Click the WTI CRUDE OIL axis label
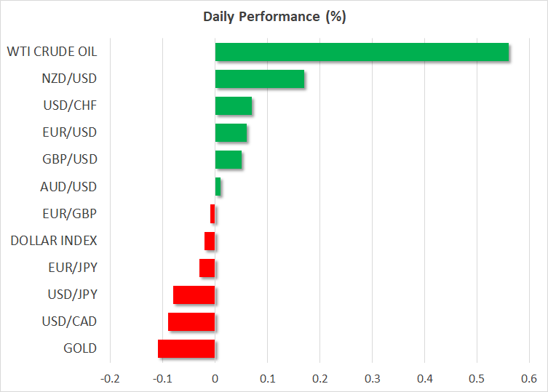This screenshot has height=392, width=548. click(52, 52)
